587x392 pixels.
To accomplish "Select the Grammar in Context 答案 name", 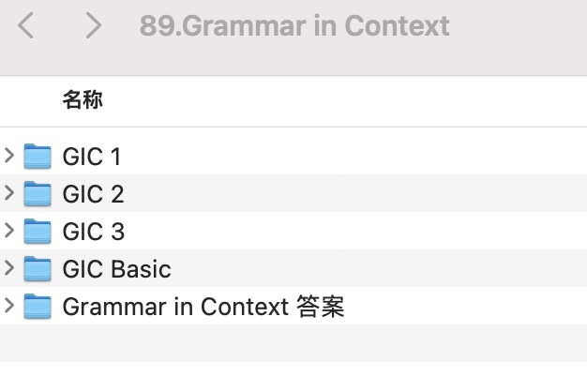I will tap(203, 307).
